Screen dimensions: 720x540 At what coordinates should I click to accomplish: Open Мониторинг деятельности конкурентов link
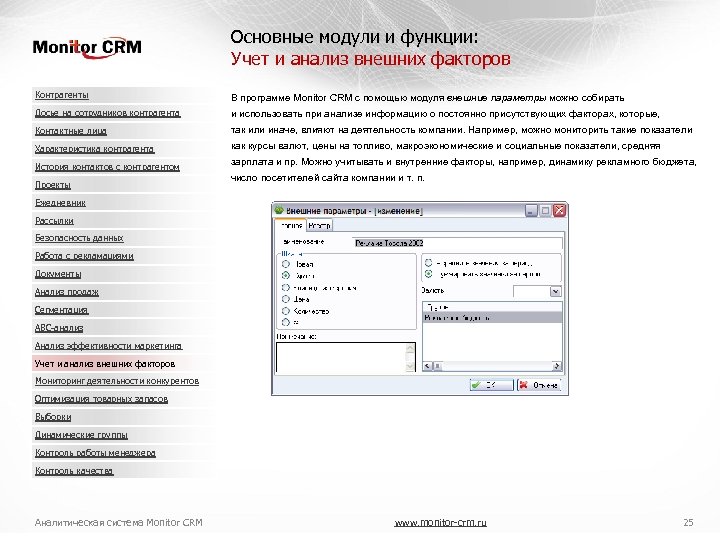117,381
